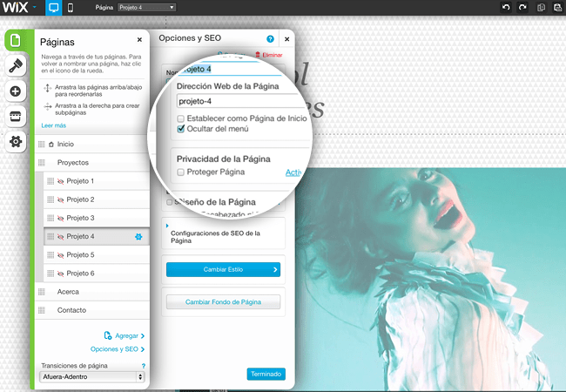Select the Projeto 1 subpage

(97, 181)
